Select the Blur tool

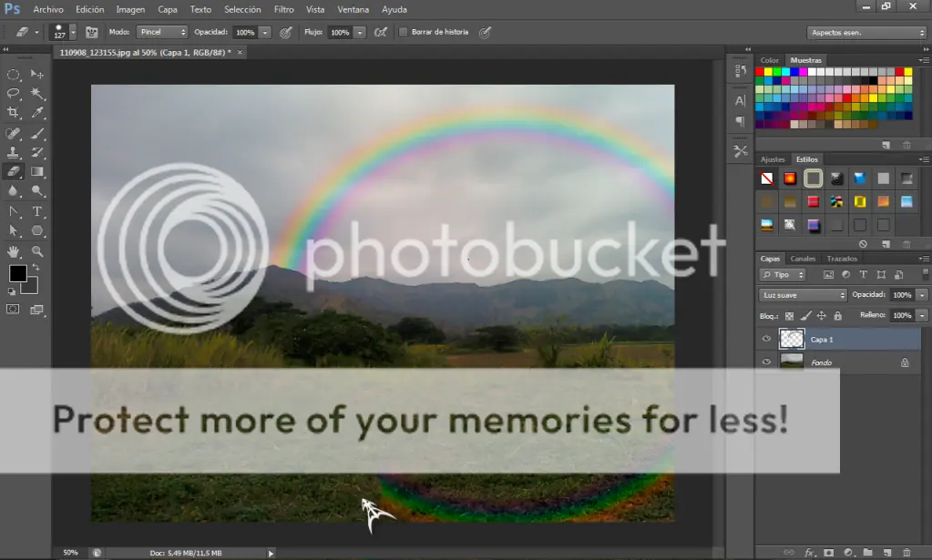13,190
